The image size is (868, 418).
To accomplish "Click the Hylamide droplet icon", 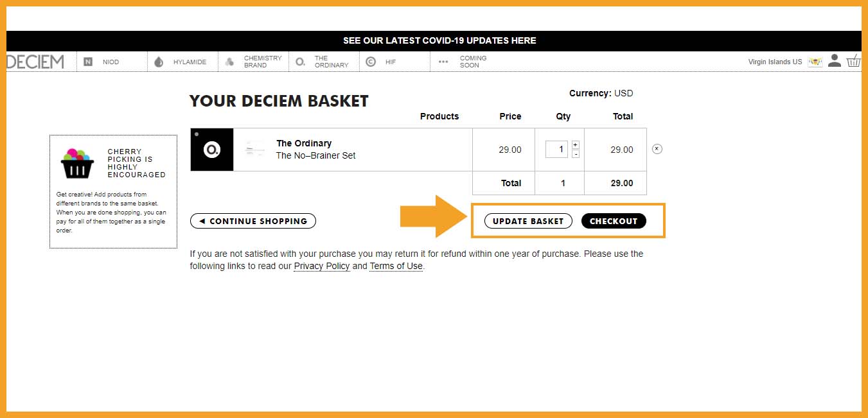I will 159,62.
